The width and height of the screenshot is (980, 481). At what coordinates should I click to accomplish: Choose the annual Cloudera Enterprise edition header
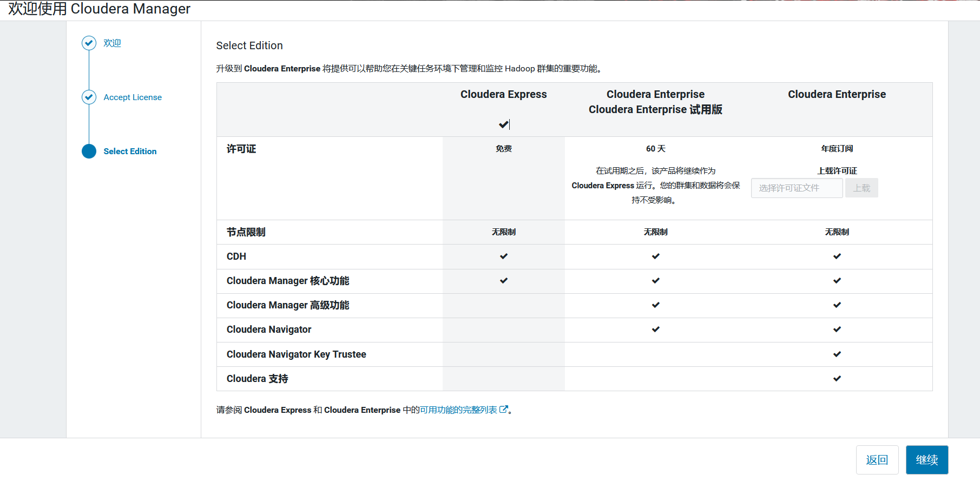[837, 94]
